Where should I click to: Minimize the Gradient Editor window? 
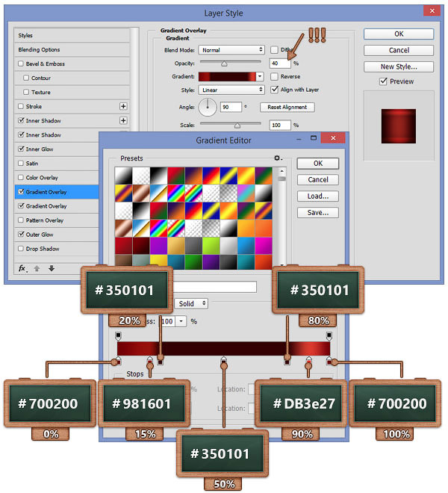pyautogui.click(x=299, y=139)
